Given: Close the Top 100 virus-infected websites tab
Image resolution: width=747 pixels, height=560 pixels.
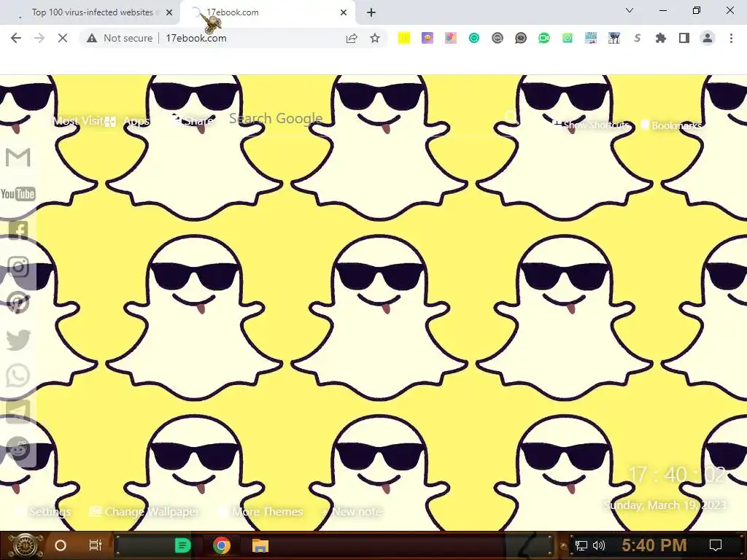Looking at the screenshot, I should [x=169, y=12].
